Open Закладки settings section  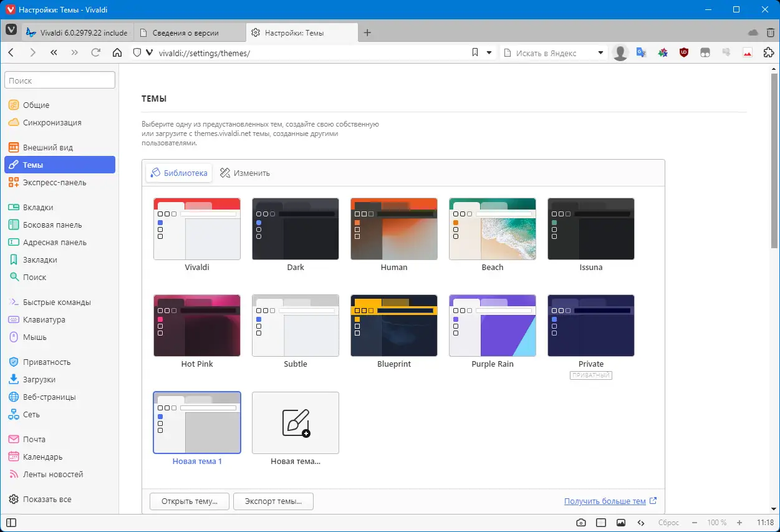(60, 259)
